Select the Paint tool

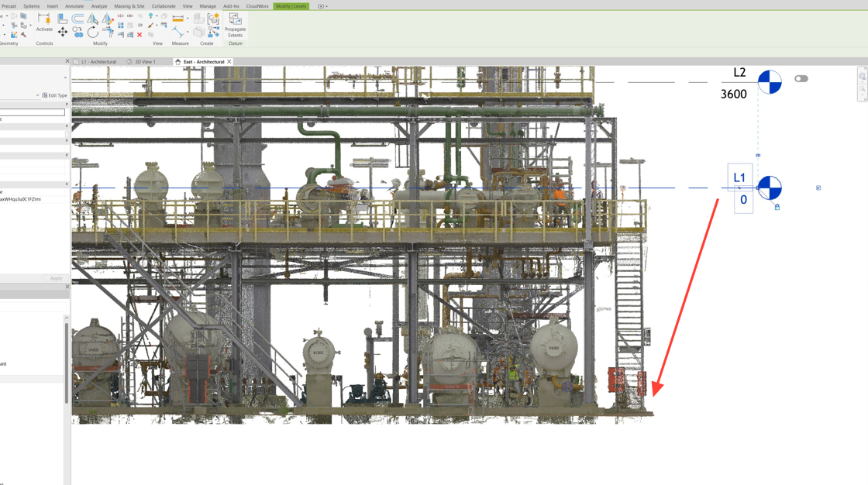150,26
